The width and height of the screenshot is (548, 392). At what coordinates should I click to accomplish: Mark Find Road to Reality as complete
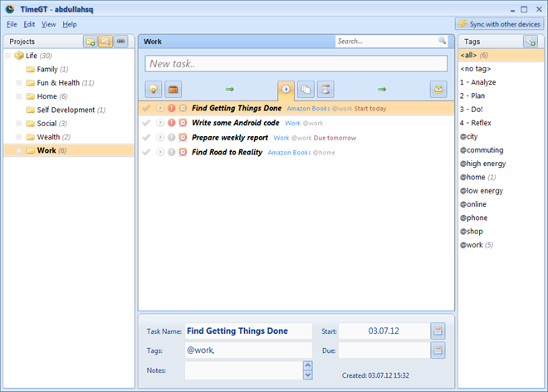click(146, 152)
